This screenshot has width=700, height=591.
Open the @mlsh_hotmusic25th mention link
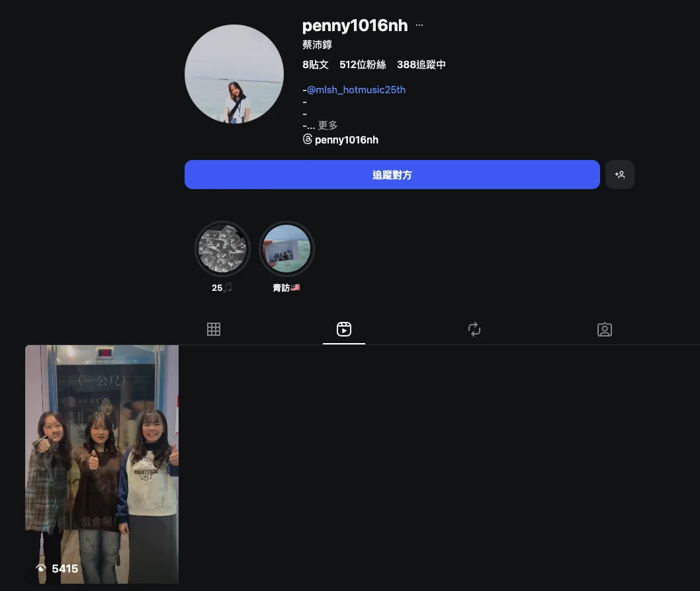point(356,89)
